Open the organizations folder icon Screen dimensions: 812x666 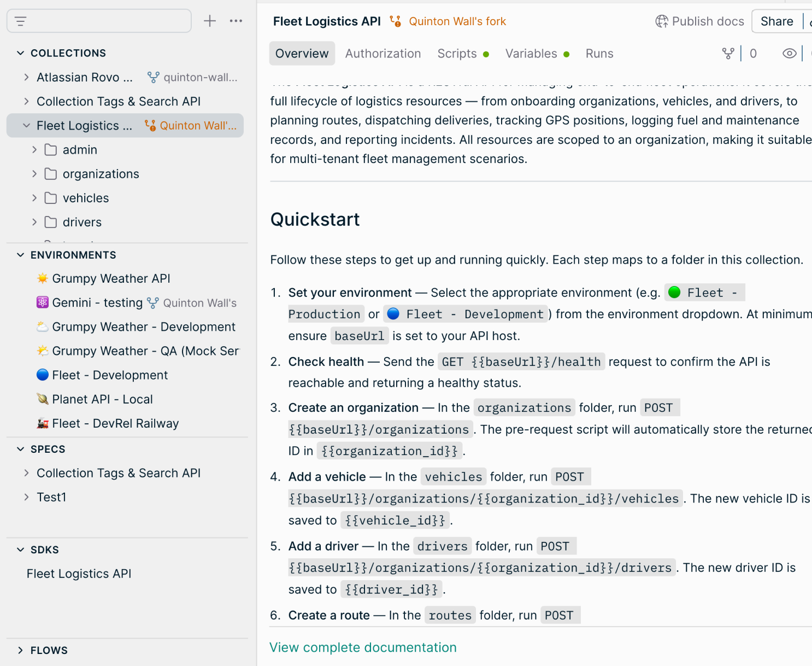pyautogui.click(x=49, y=174)
